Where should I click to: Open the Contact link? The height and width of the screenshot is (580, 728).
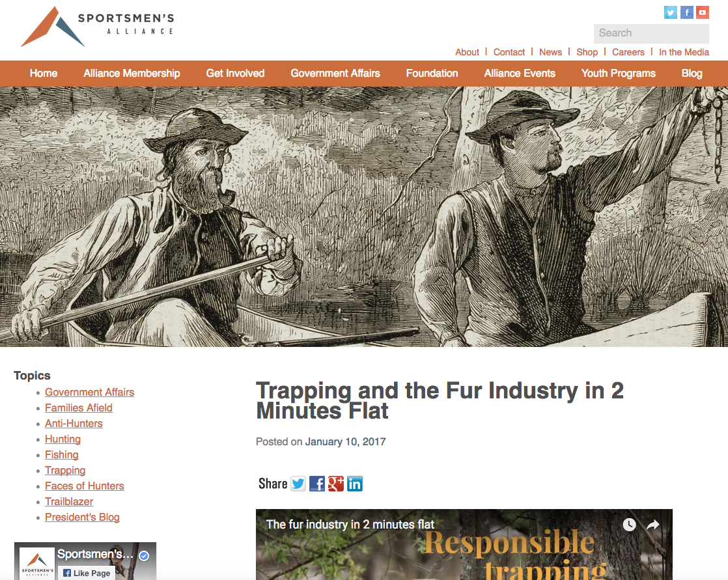pyautogui.click(x=509, y=52)
